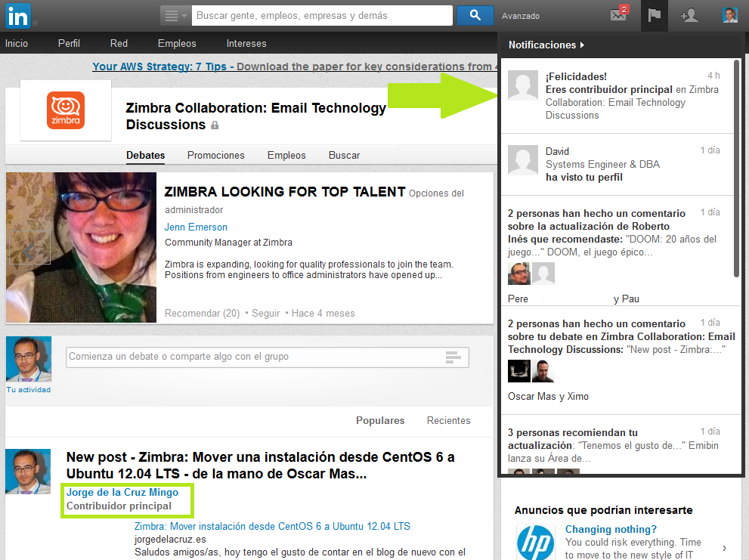Open the messages envelope icon
749x560 pixels.
(x=619, y=14)
